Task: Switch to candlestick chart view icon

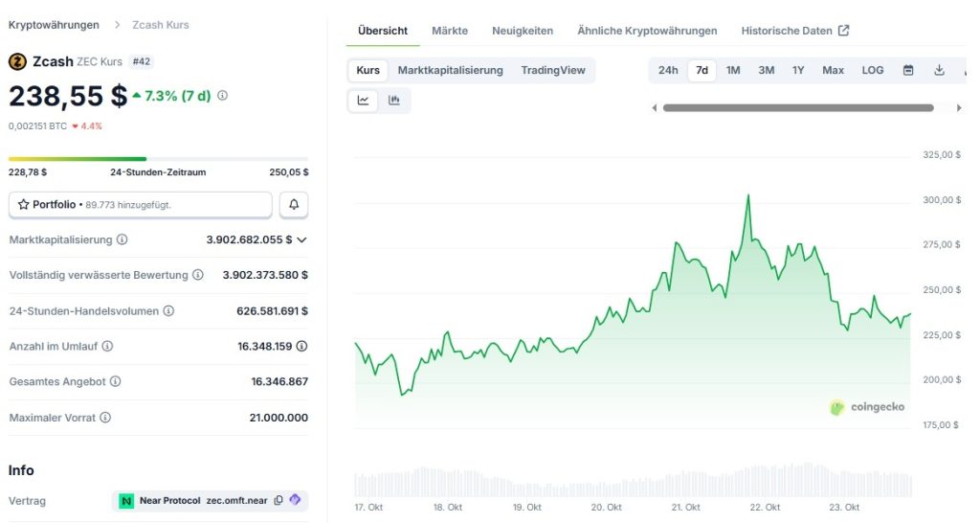Action: [x=393, y=100]
